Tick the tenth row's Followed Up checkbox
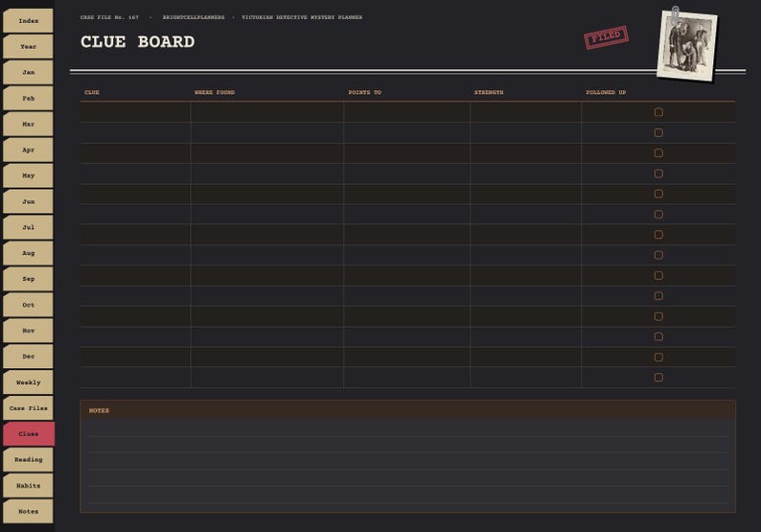 [658, 295]
